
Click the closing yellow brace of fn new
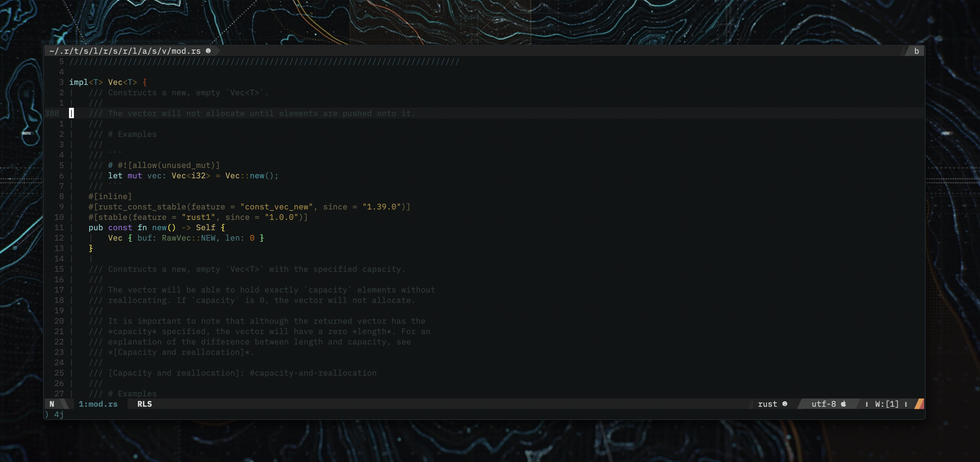[x=90, y=248]
